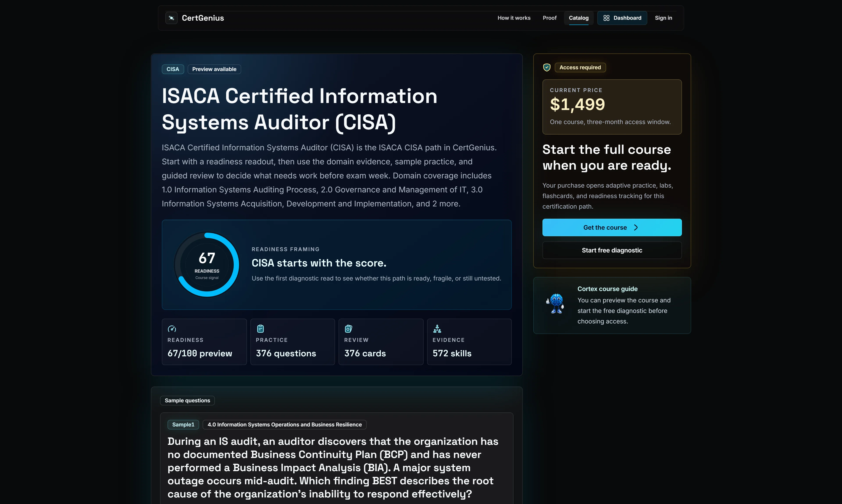Screen dimensions: 842x504
Task: Open the 67/100 preview readiness card
Action: click(204, 342)
